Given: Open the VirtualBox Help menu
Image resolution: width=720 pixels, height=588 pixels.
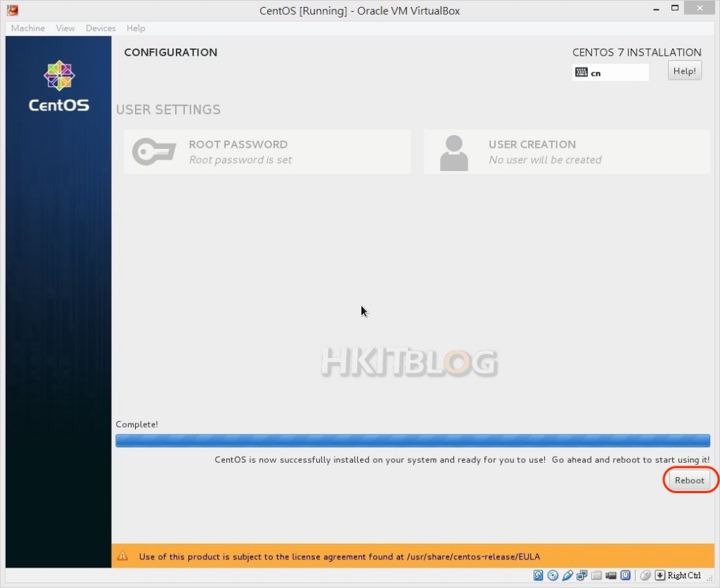Looking at the screenshot, I should click(x=136, y=28).
